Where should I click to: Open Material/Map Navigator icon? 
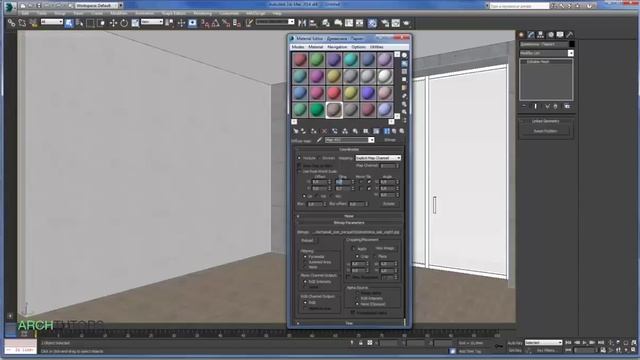(404, 120)
